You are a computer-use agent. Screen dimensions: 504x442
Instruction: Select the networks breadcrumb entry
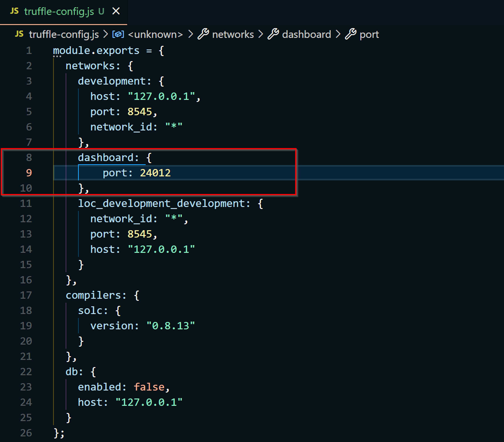tap(233, 34)
